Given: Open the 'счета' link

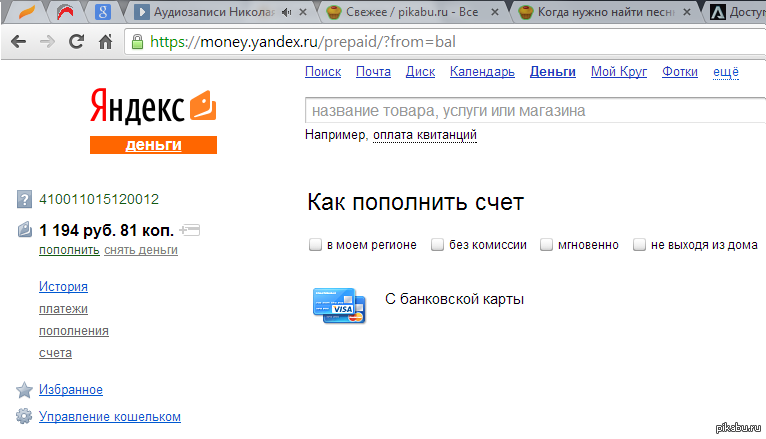Looking at the screenshot, I should click(55, 353).
